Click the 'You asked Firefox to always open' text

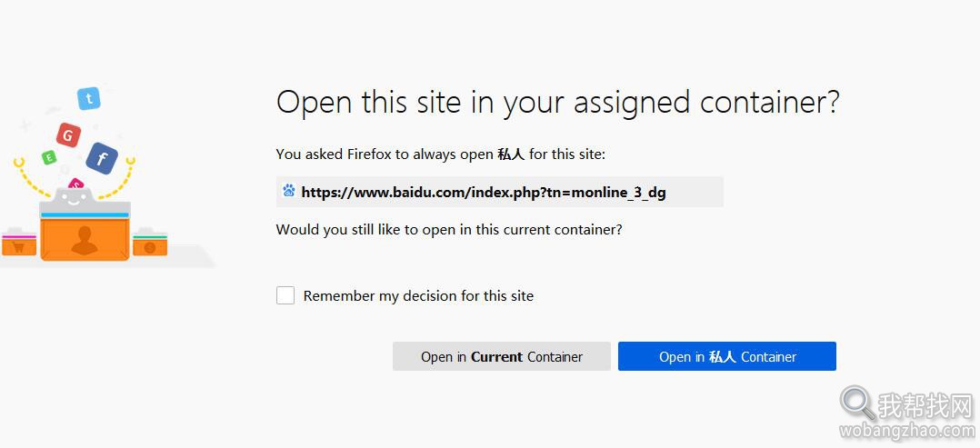pyautogui.click(x=385, y=154)
